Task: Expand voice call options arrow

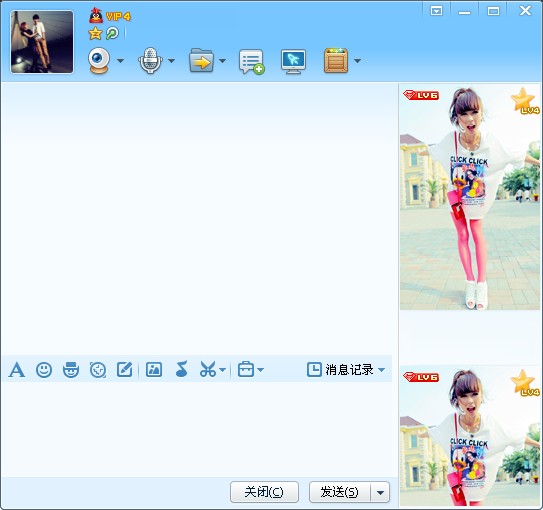Action: tap(171, 61)
